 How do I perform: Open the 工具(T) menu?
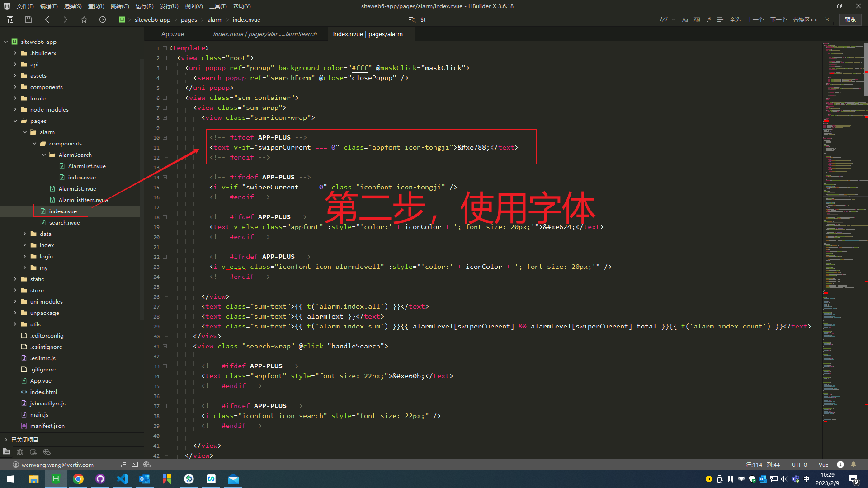click(x=218, y=6)
